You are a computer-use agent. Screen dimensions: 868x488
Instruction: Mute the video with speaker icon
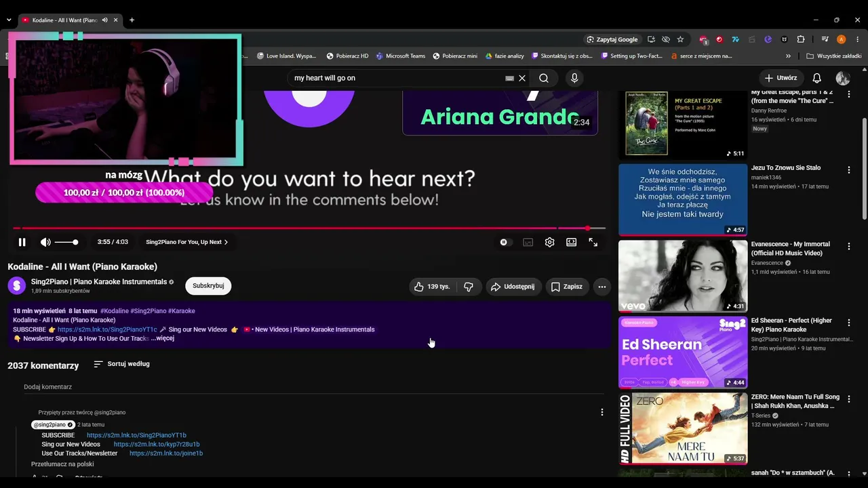tap(45, 242)
